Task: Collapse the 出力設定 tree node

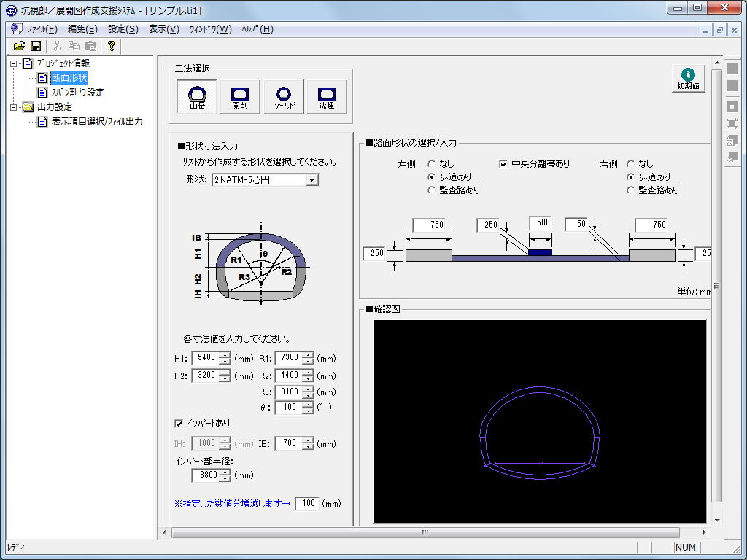Action: pyautogui.click(x=14, y=107)
